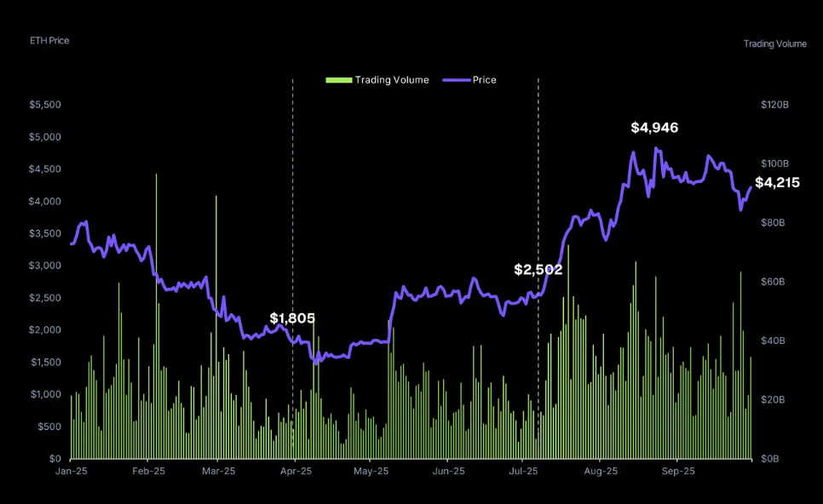Screen dimensions: 823x504
Task: Select the Mar-25 x-axis label
Action: pos(217,471)
